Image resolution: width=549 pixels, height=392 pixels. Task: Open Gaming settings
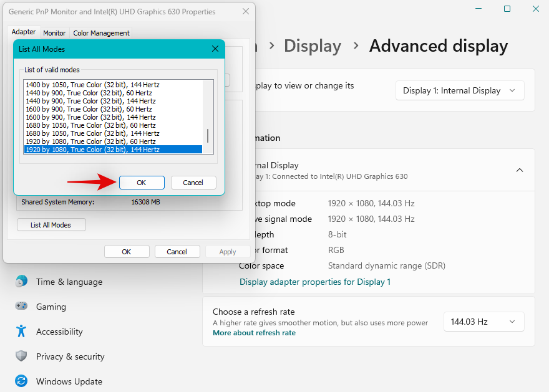51,307
